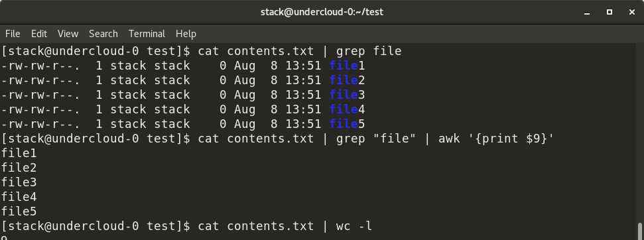Image resolution: width=644 pixels, height=240 pixels.
Task: Click the vertical scrollbar thumb
Action: point(639,231)
